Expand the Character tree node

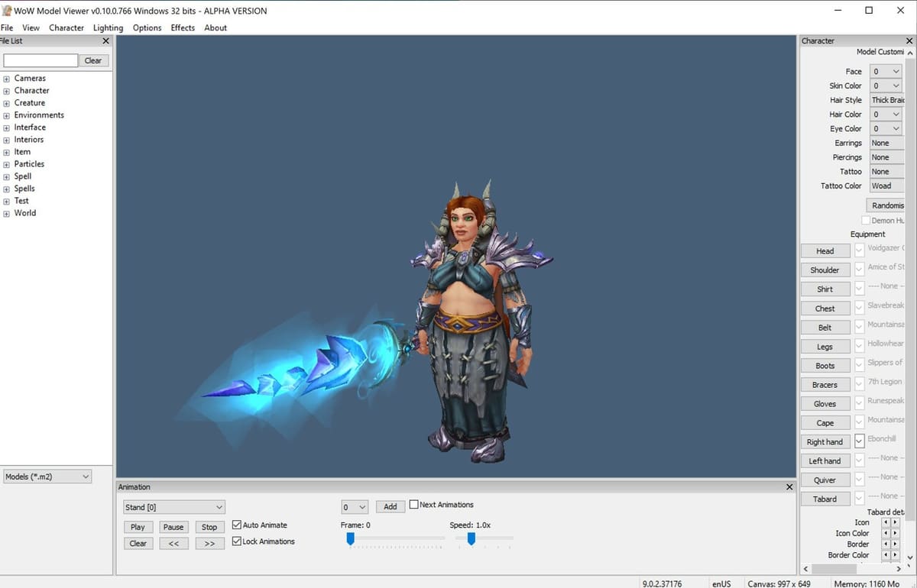coord(6,91)
